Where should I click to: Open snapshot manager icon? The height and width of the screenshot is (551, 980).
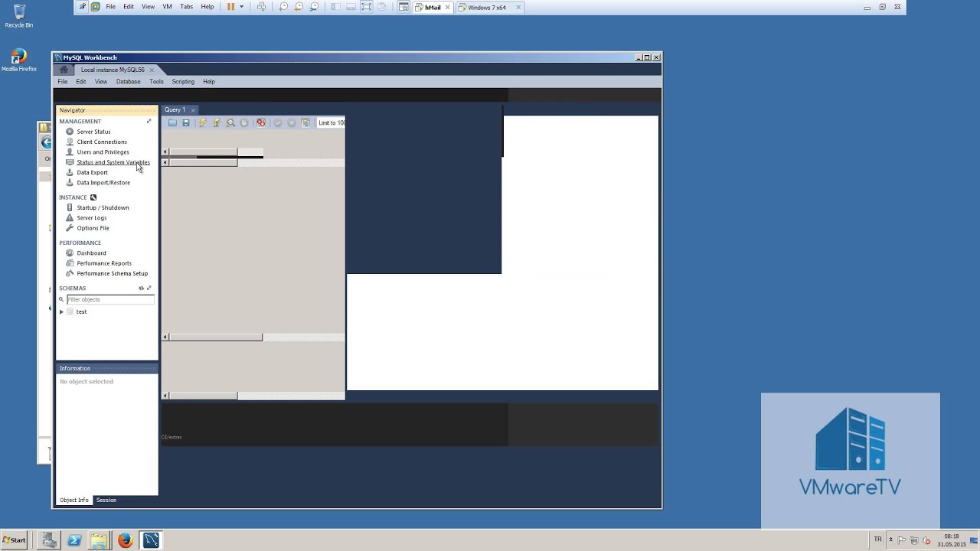(314, 7)
